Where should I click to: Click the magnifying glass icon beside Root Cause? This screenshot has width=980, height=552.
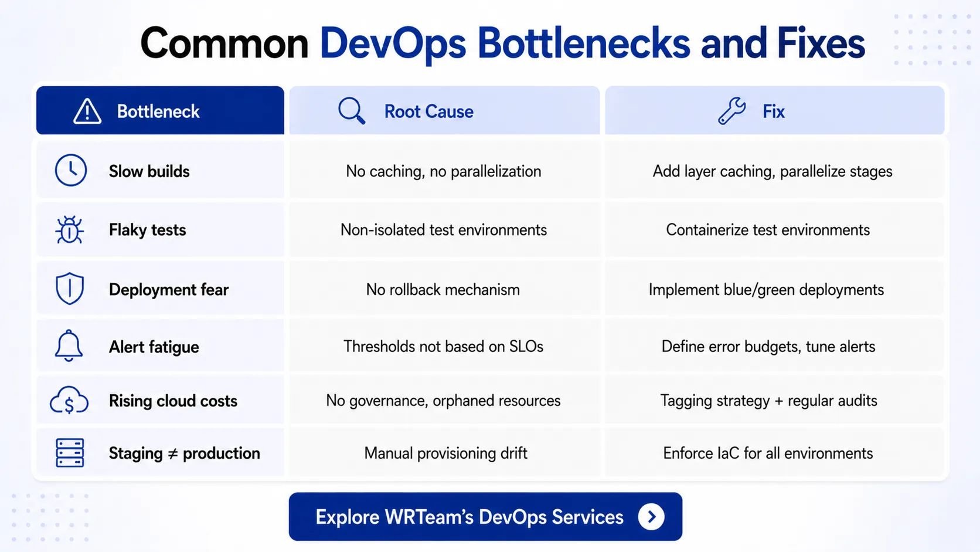352,111
